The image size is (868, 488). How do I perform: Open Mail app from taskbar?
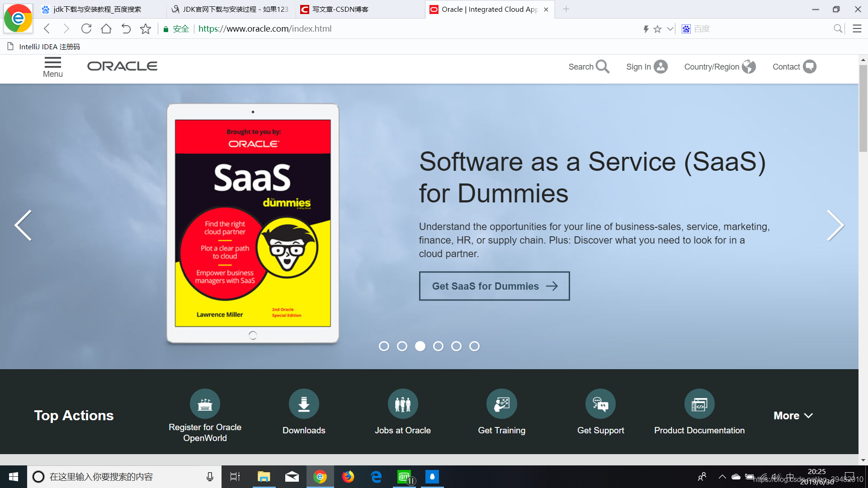point(292,477)
